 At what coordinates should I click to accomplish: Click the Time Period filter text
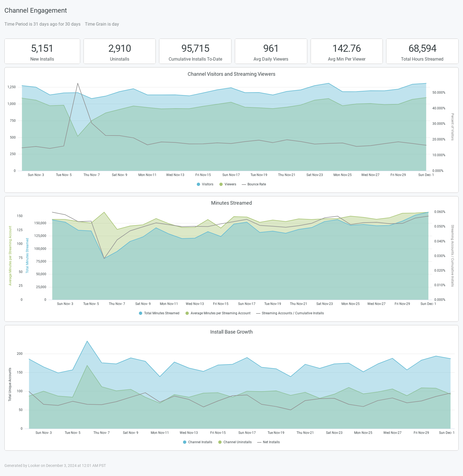[x=42, y=24]
